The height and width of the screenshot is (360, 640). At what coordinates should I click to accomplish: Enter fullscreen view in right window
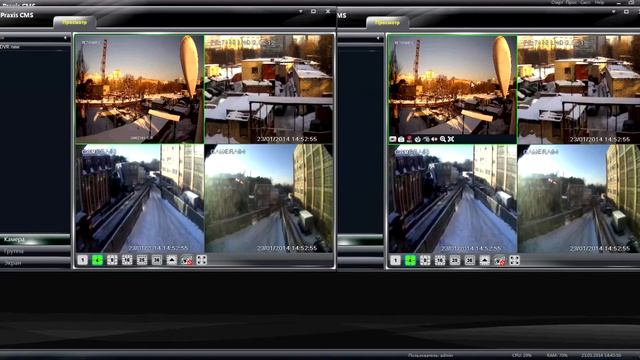[515, 260]
